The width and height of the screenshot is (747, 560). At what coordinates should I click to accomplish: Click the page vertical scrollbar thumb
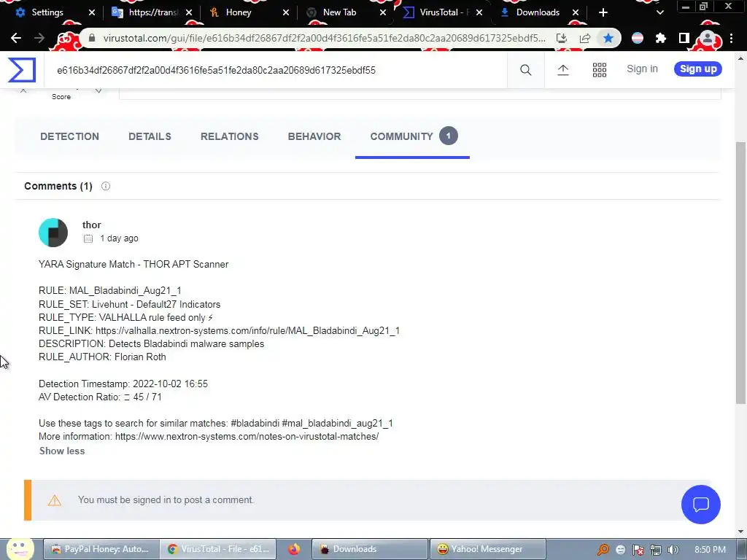pos(741,273)
